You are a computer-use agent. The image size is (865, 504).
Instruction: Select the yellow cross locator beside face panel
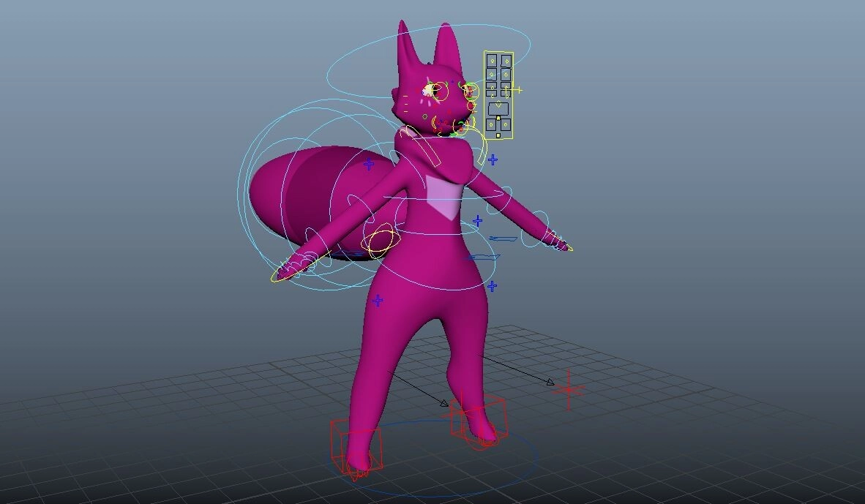[x=518, y=90]
